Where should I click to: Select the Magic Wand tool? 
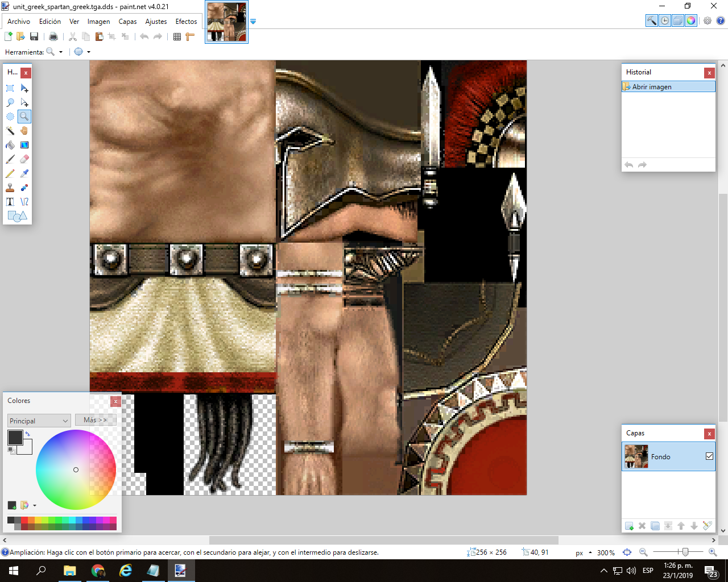[10, 131]
